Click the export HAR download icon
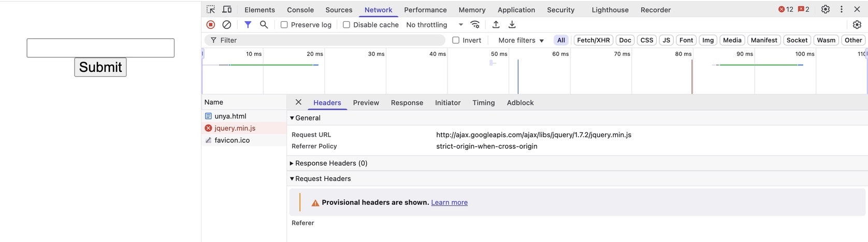This screenshot has width=868, height=242. [x=512, y=24]
